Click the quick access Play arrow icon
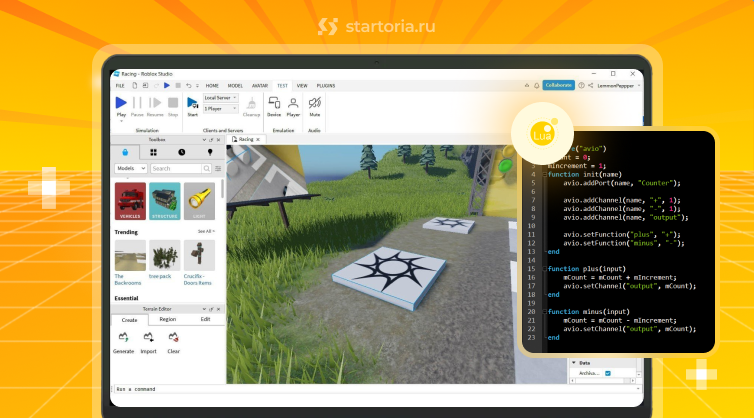Screen dimensions: 754x418 pyautogui.click(x=167, y=86)
